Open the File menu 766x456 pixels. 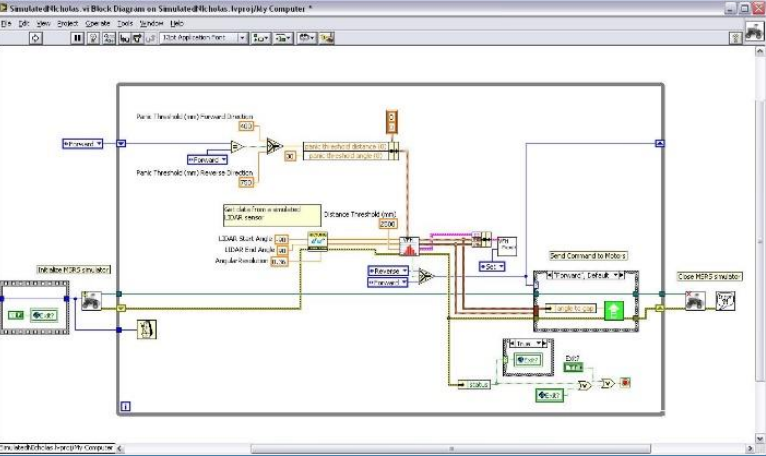(6, 22)
